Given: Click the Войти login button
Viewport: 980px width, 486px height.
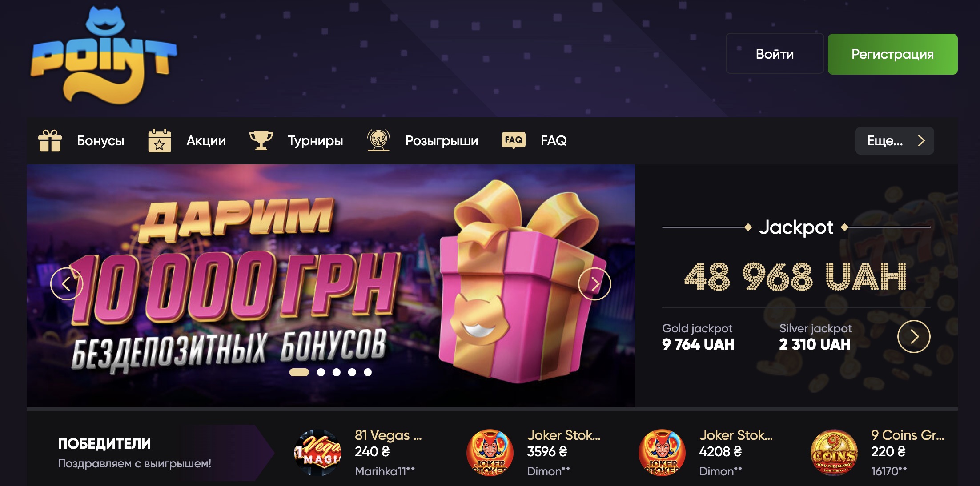Looking at the screenshot, I should point(775,54).
